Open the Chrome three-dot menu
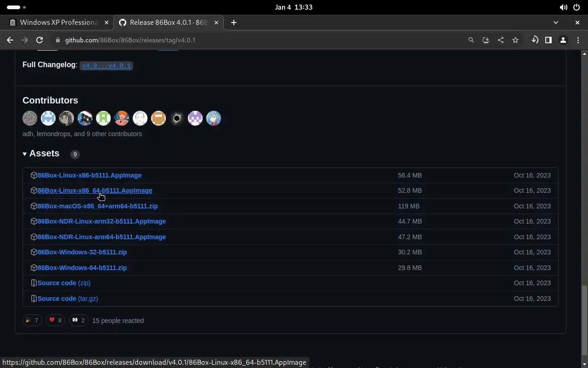The image size is (588, 368). pos(577,40)
